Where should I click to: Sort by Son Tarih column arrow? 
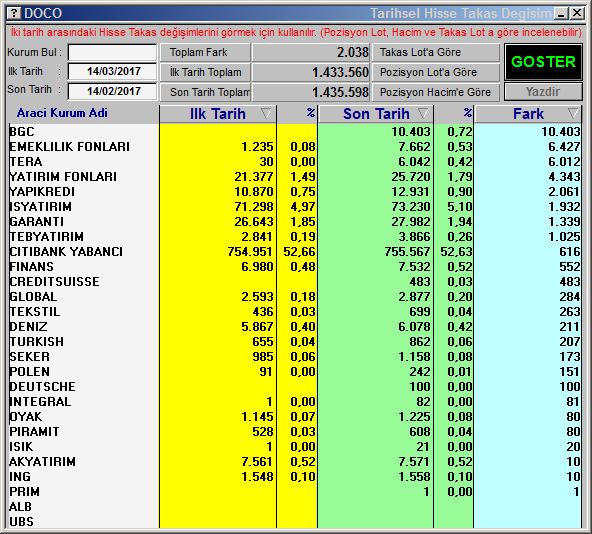423,113
